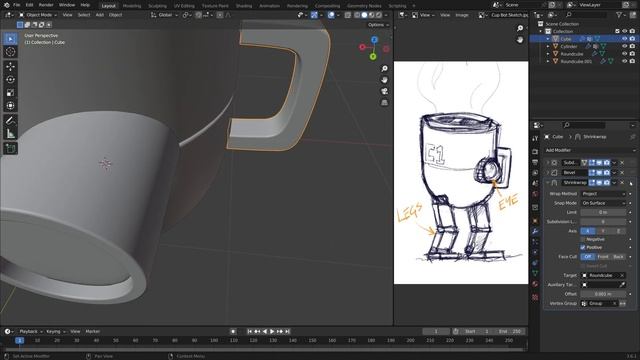Uncheck the Positive axis checkbox

(x=583, y=247)
